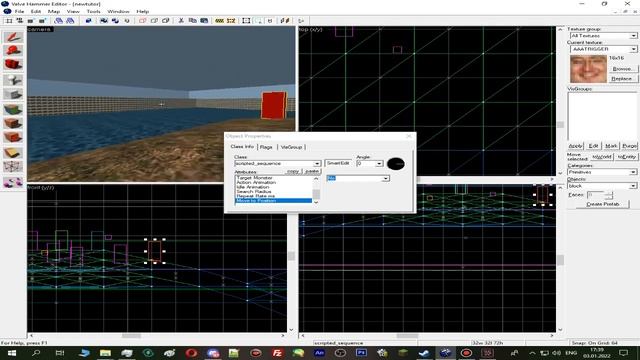Click the Cut scissors toolbar icon

181,21
